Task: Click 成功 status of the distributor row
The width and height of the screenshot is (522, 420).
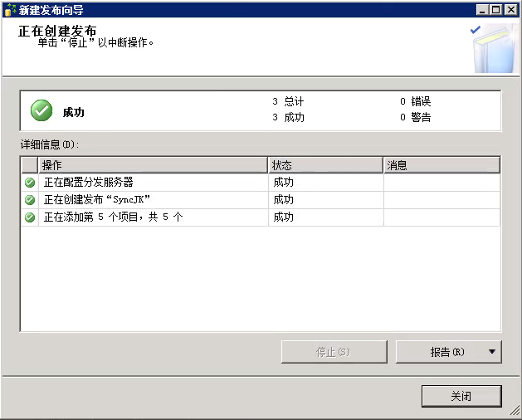Action: coord(283,182)
